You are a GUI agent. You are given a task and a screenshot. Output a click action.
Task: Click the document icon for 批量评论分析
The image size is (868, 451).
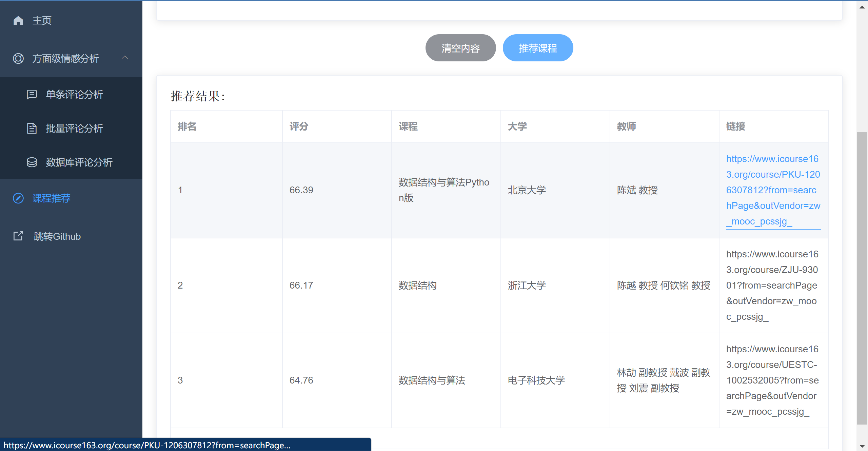point(32,129)
